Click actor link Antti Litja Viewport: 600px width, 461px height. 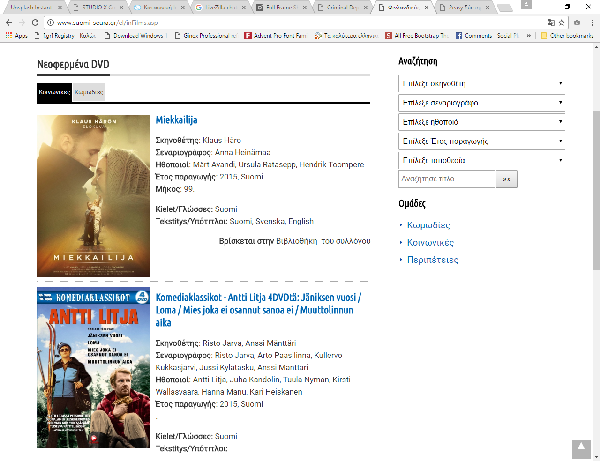click(x=209, y=380)
